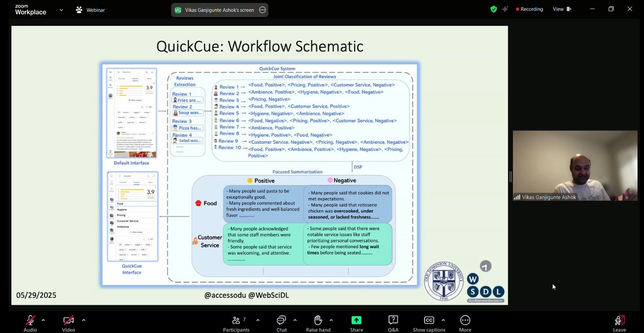Click "Vikas Ganjigunte Ashok's screen" label
This screenshot has height=333, width=644.
221,10
